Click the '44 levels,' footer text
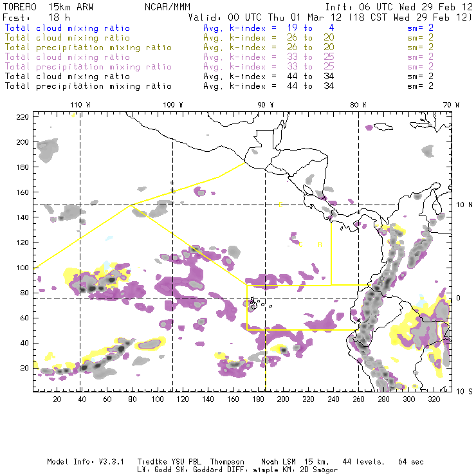The height and width of the screenshot is (476, 476). pos(363,462)
